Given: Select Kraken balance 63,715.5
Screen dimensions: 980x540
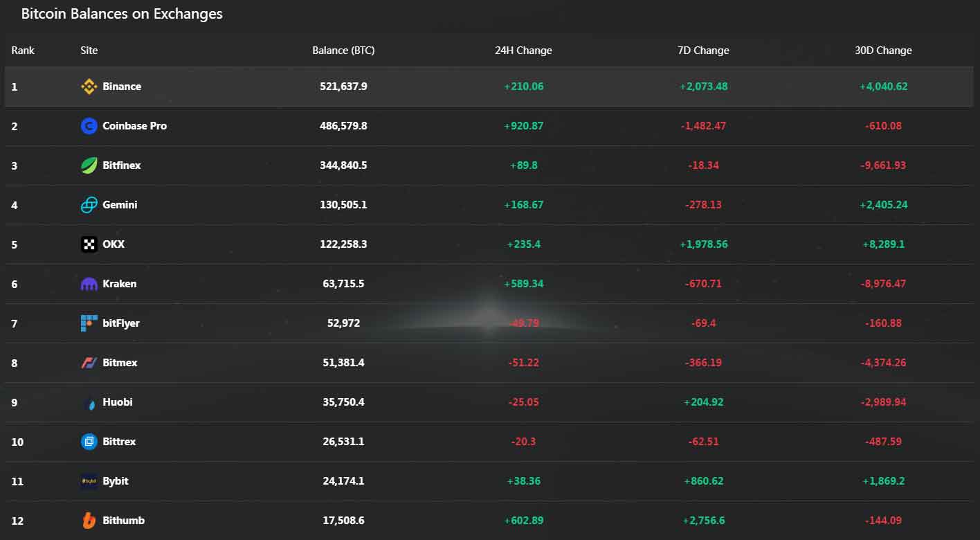Looking at the screenshot, I should (343, 284).
